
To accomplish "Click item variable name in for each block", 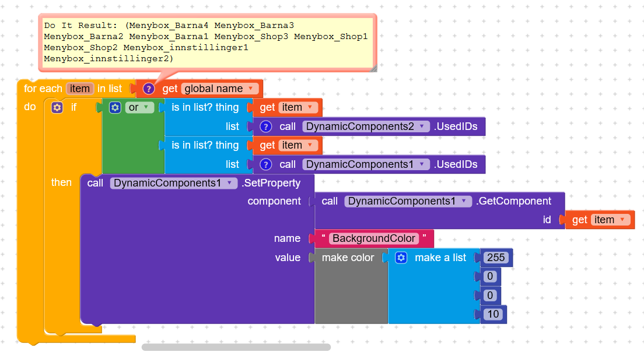I will click(79, 89).
